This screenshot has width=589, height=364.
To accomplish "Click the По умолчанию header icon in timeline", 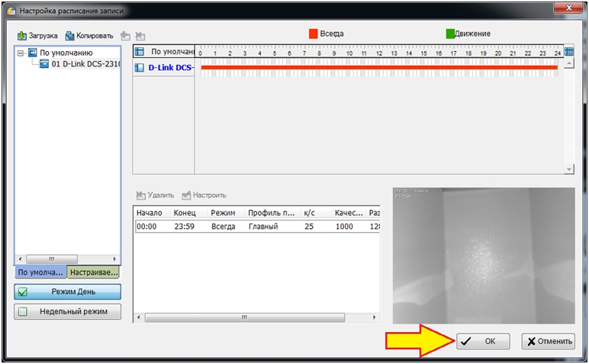I will coord(140,52).
